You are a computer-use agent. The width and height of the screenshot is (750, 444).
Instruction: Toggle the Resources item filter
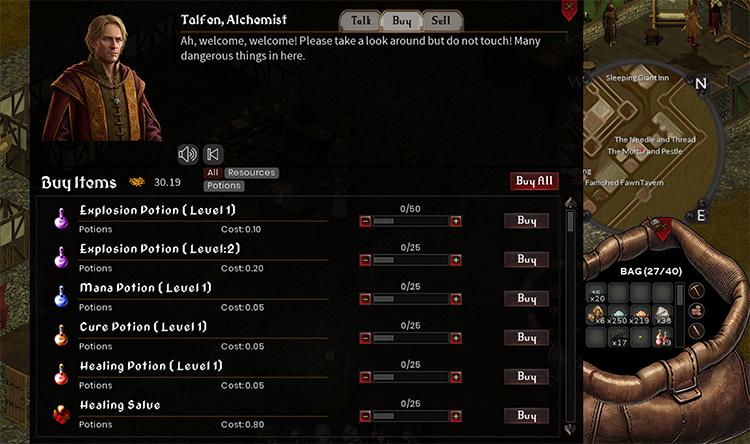(252, 173)
